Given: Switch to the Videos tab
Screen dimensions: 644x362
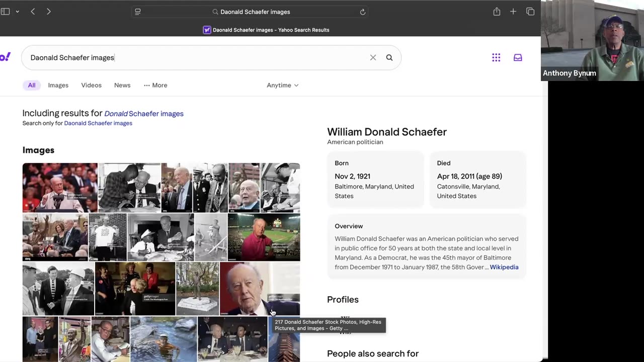Looking at the screenshot, I should (x=92, y=85).
